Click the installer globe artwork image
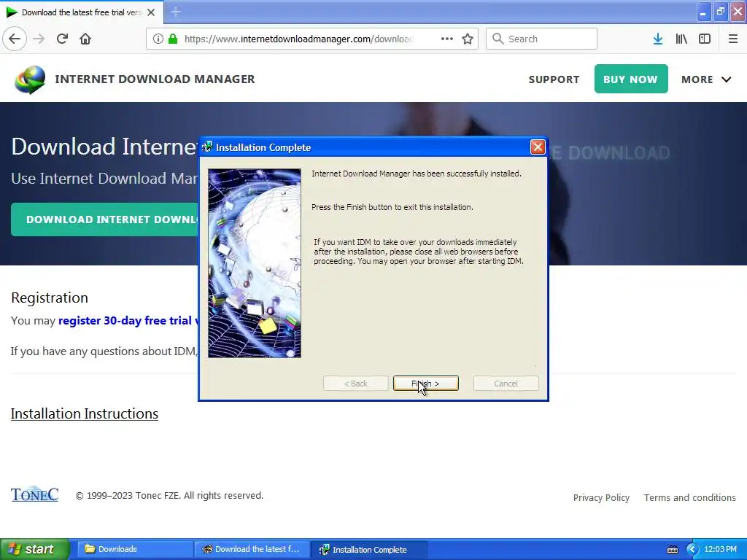 [255, 262]
